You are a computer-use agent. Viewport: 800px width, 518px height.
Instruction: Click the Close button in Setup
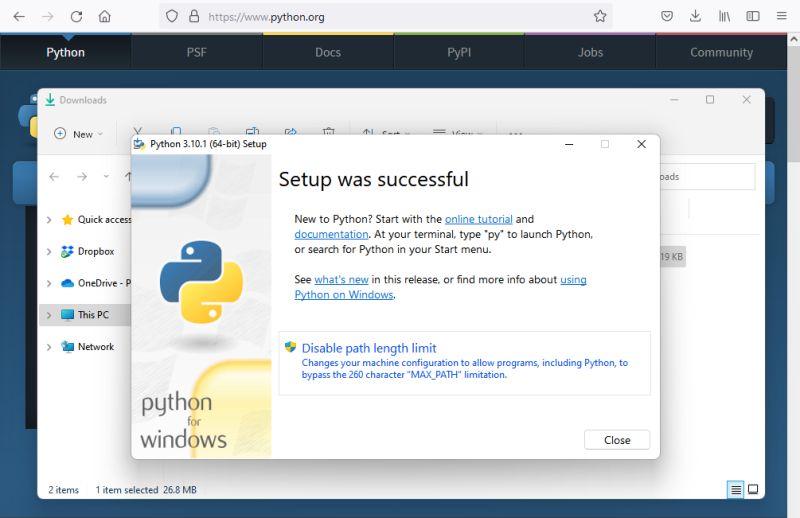tap(617, 440)
